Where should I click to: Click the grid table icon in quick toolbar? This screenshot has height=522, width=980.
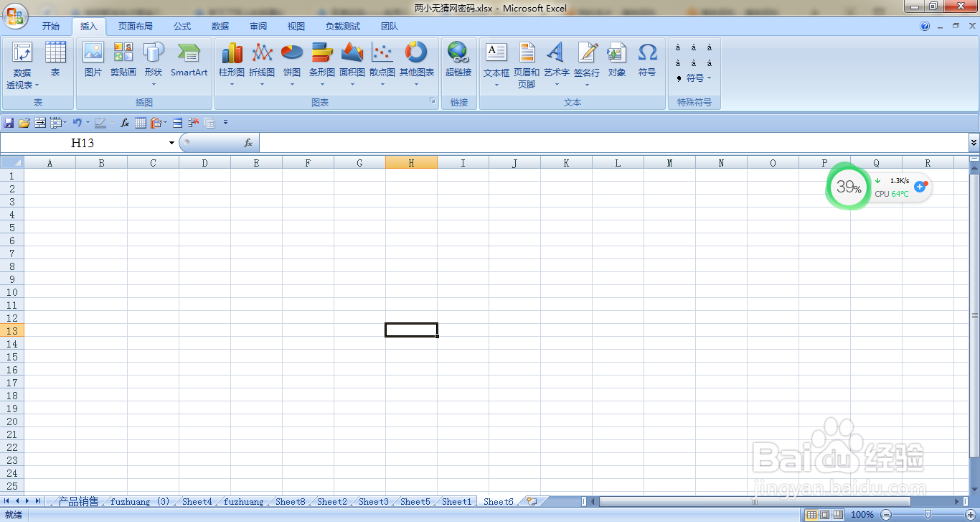click(x=141, y=123)
